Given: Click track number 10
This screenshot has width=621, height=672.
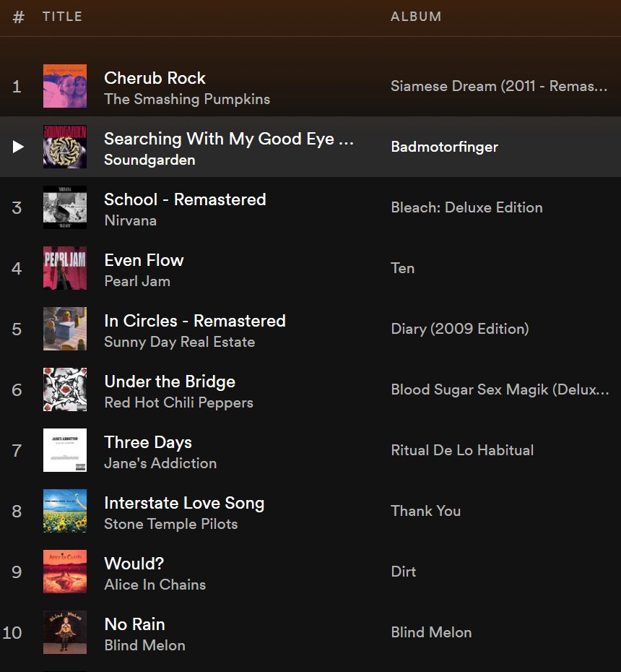Looking at the screenshot, I should 12,633.
